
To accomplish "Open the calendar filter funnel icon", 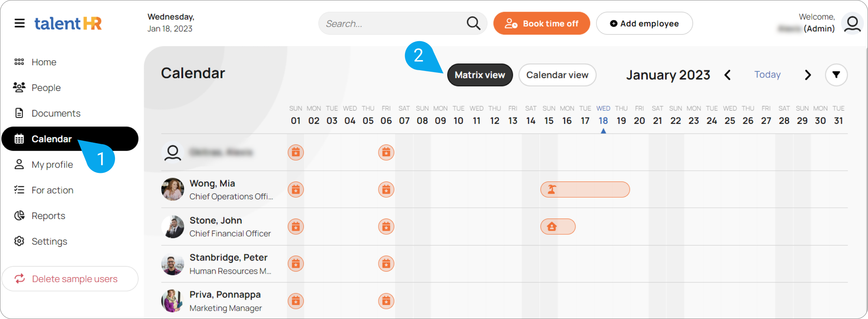I will click(x=836, y=75).
